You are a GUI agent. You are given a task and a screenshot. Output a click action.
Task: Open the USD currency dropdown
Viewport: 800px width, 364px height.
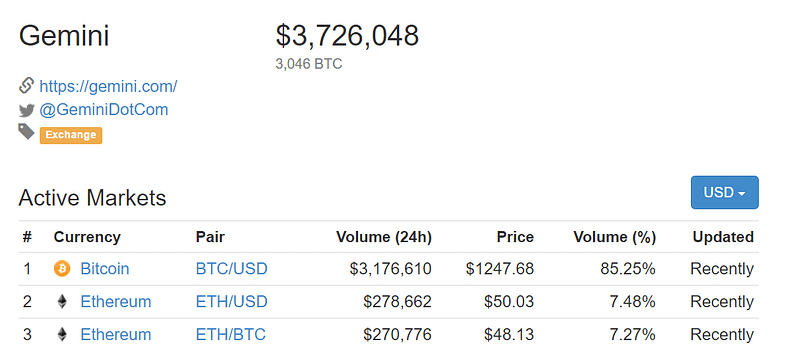tap(724, 192)
